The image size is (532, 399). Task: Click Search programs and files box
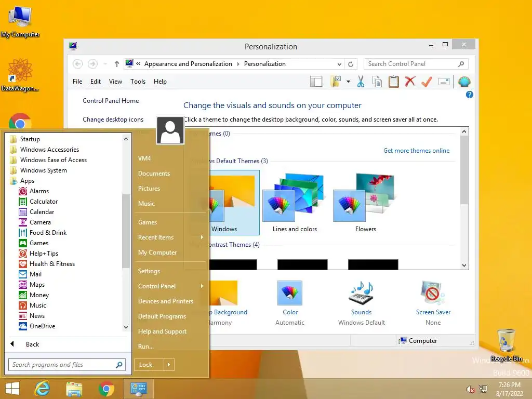click(67, 365)
